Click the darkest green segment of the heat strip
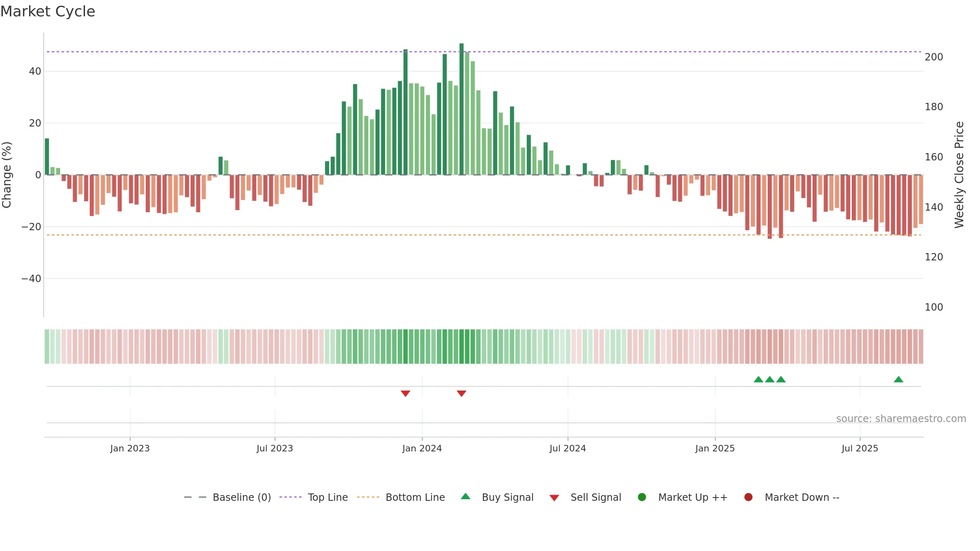 tap(461, 347)
